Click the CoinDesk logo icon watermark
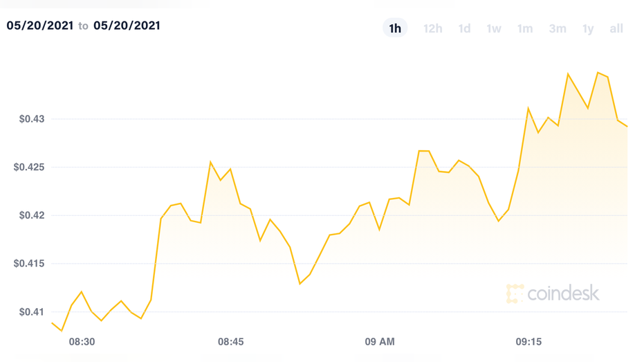This screenshot has height=362, width=644. coord(515,293)
